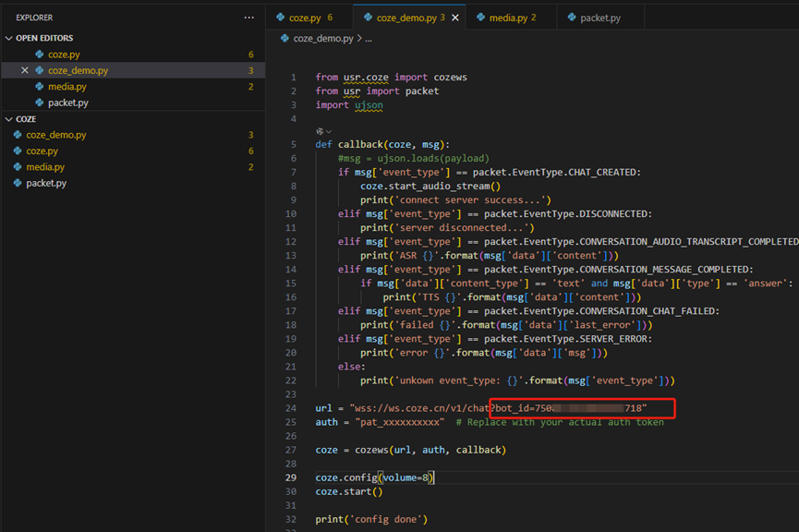Open coze.py from COZE folder tree

point(42,151)
